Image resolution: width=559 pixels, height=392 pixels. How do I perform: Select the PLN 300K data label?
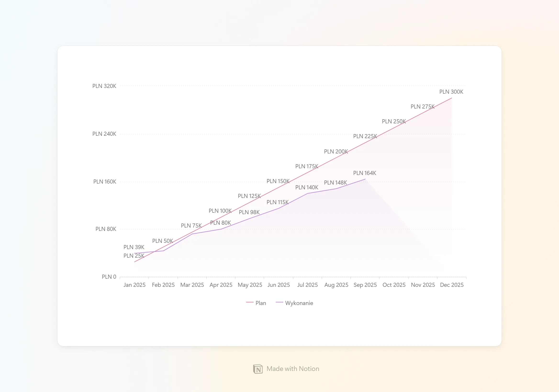coord(451,92)
